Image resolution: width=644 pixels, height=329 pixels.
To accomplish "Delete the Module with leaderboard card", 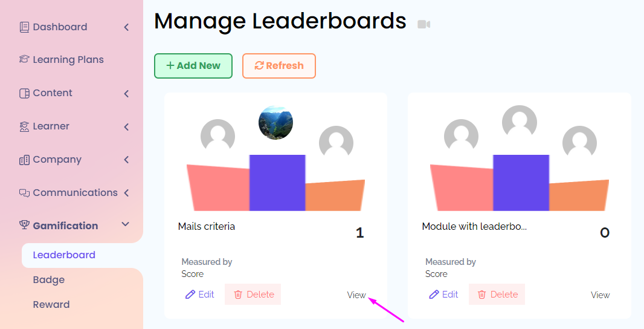I will click(497, 295).
